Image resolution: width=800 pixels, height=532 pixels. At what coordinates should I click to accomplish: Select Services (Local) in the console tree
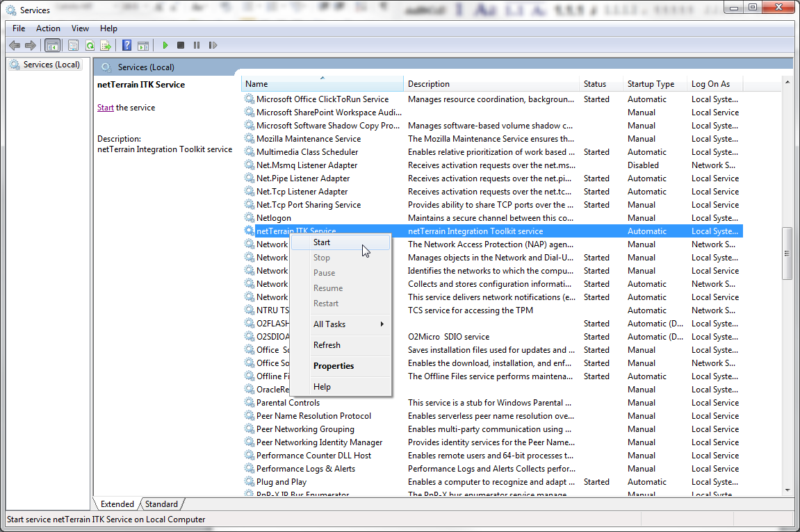pyautogui.click(x=51, y=65)
